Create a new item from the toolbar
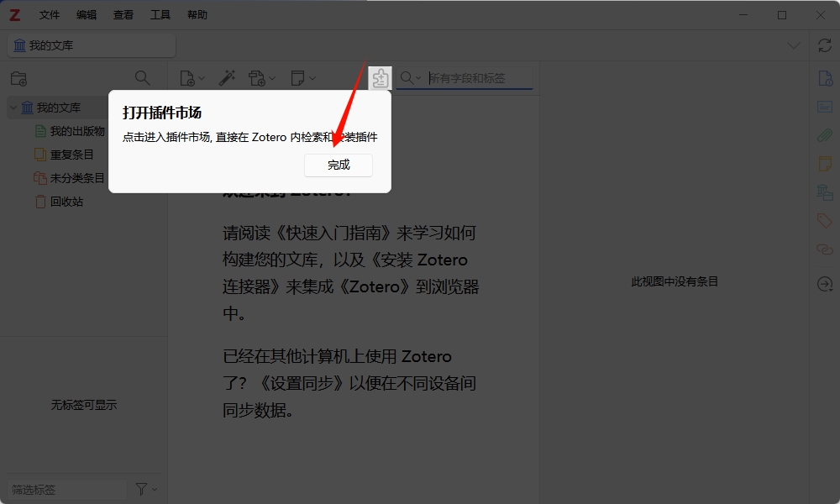This screenshot has width=840, height=504. pyautogui.click(x=189, y=77)
